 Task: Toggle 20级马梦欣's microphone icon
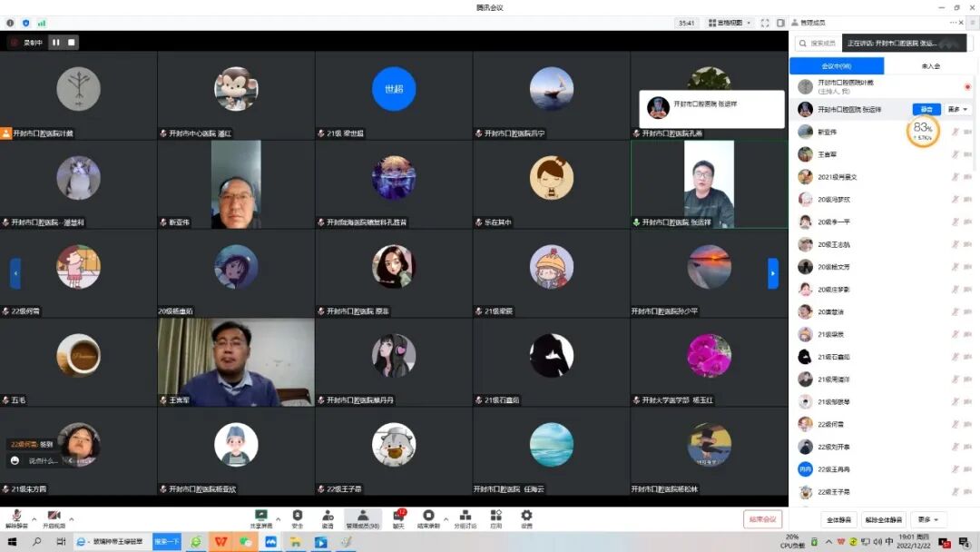coord(955,200)
